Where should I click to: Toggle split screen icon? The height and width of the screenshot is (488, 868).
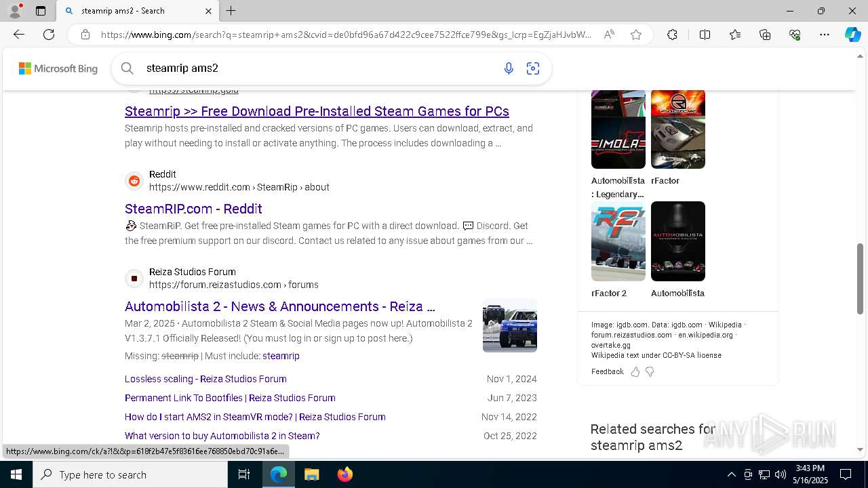click(x=705, y=35)
